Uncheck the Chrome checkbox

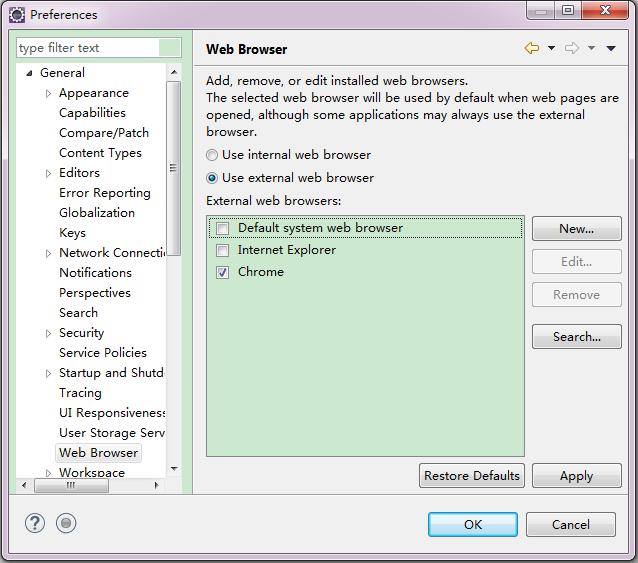tap(222, 272)
